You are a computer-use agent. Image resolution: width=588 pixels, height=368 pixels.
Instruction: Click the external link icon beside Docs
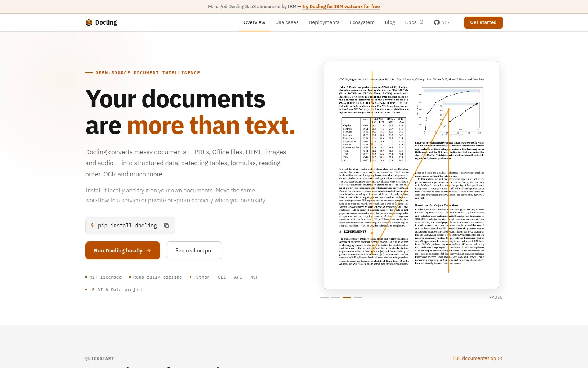422,22
